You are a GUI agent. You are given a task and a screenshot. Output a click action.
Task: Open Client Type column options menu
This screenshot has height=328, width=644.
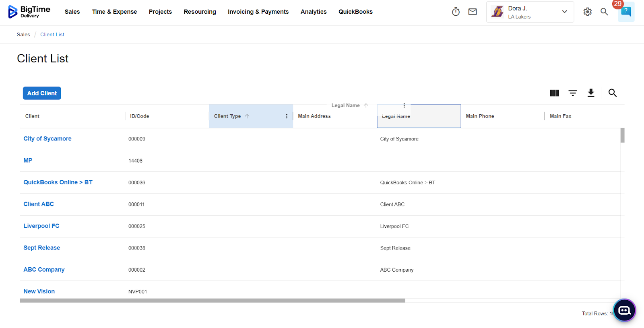point(287,116)
